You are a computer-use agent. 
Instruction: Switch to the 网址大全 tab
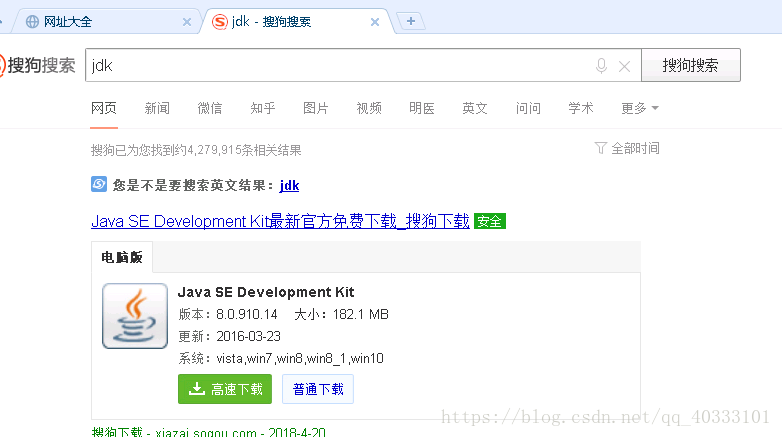pos(105,21)
